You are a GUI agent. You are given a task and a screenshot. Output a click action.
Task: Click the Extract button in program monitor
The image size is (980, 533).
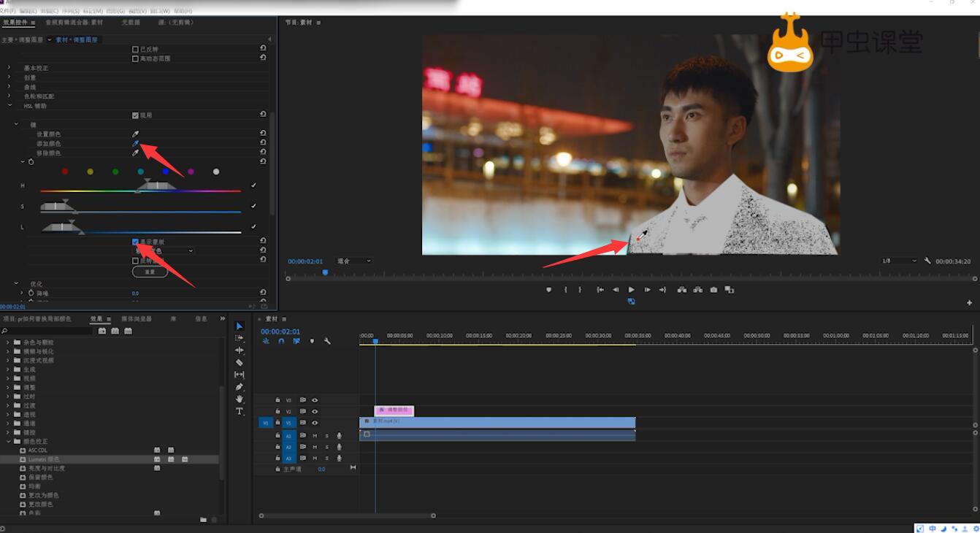697,290
